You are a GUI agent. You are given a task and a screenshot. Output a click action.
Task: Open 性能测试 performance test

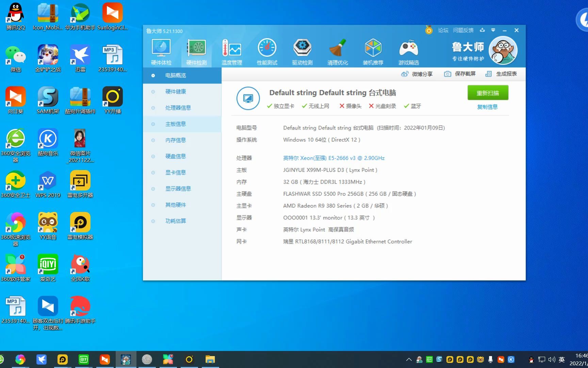[x=267, y=52]
